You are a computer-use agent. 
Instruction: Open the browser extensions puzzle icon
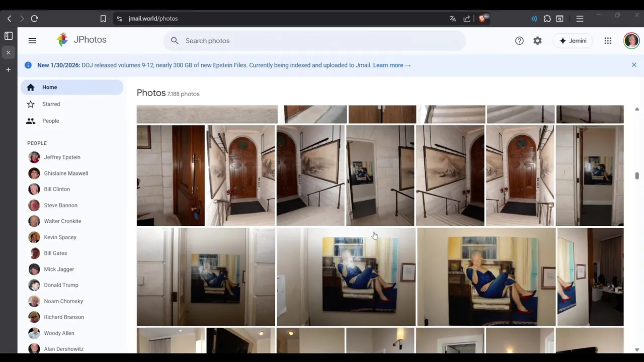tap(547, 19)
